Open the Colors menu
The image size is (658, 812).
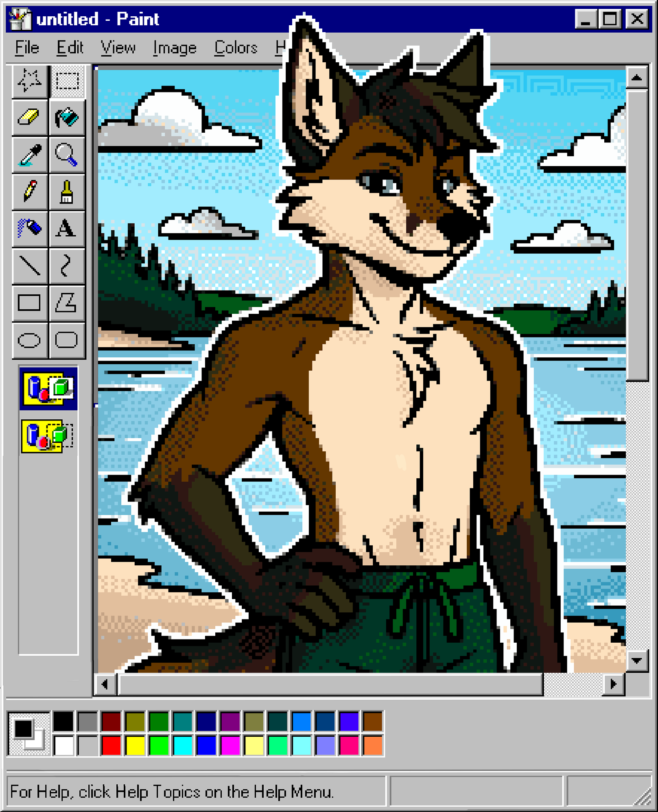coord(236,48)
